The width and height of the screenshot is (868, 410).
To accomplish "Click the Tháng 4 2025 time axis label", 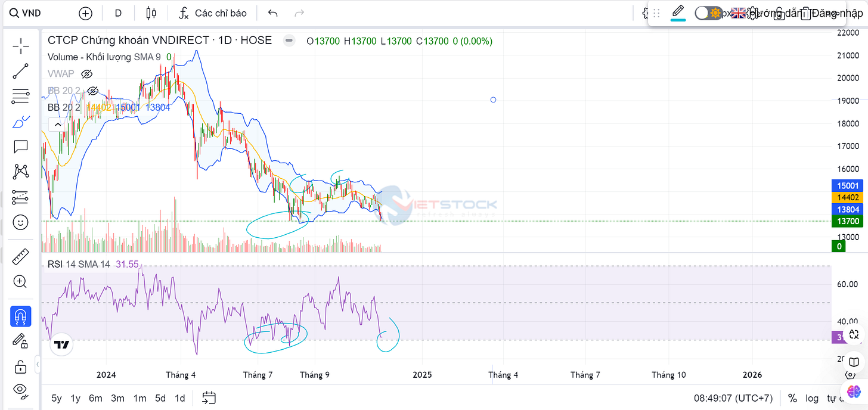I will [503, 375].
